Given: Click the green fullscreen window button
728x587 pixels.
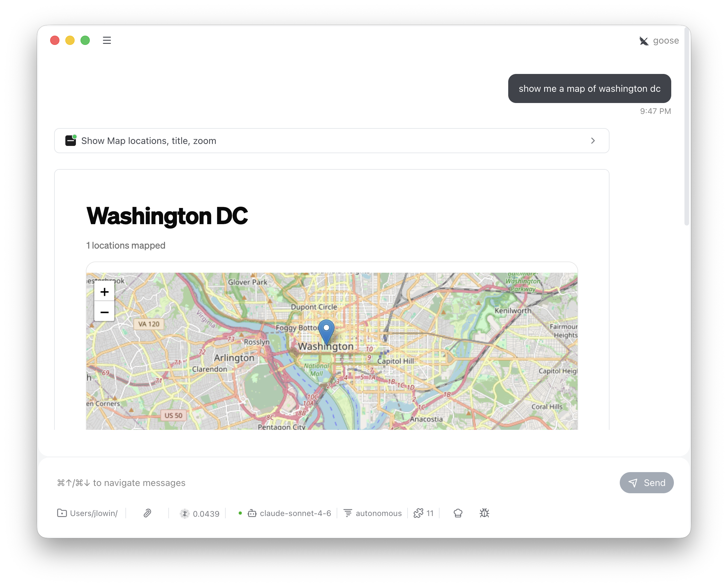Looking at the screenshot, I should (85, 41).
